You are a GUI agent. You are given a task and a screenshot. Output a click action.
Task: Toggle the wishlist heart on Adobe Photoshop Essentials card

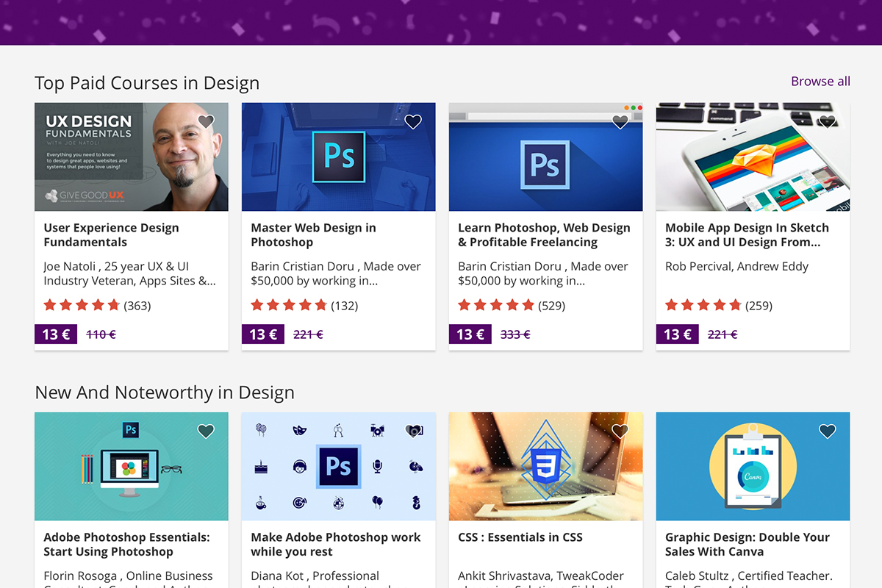coord(206,431)
